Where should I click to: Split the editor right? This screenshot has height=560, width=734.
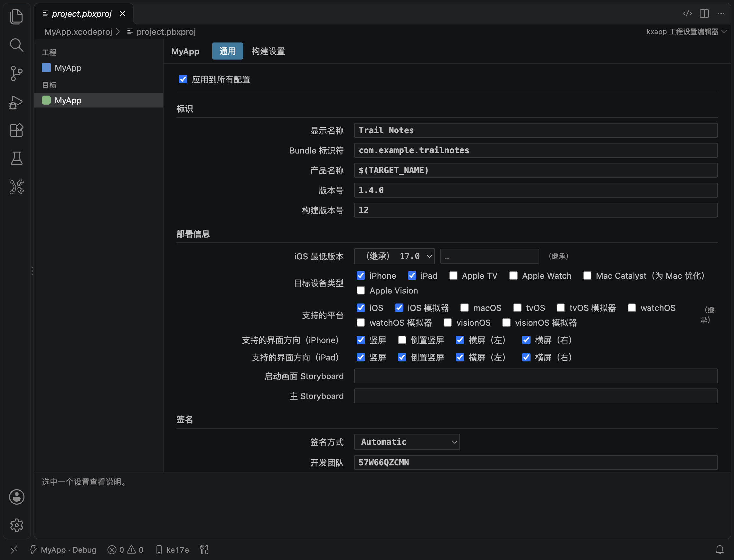[x=704, y=14]
